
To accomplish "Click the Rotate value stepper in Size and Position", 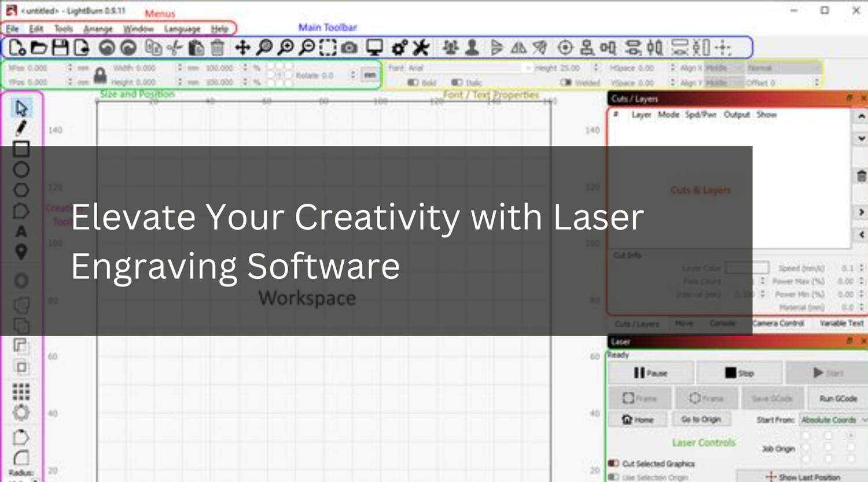I will 352,75.
